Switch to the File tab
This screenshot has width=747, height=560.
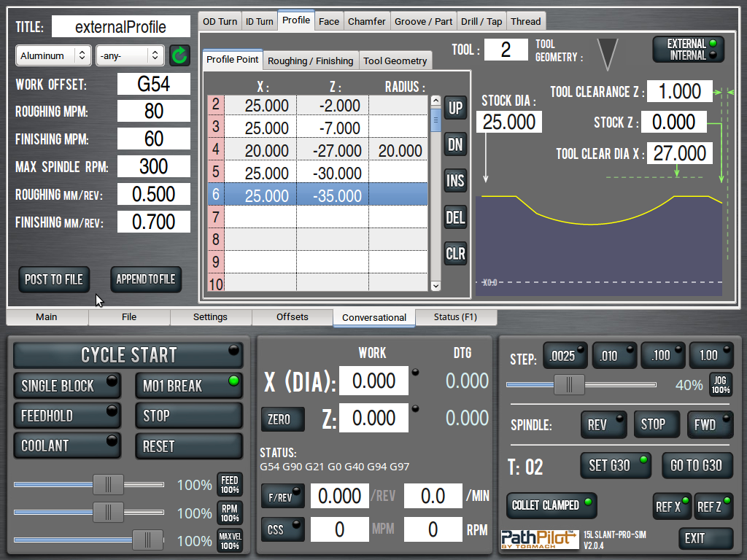point(128,317)
